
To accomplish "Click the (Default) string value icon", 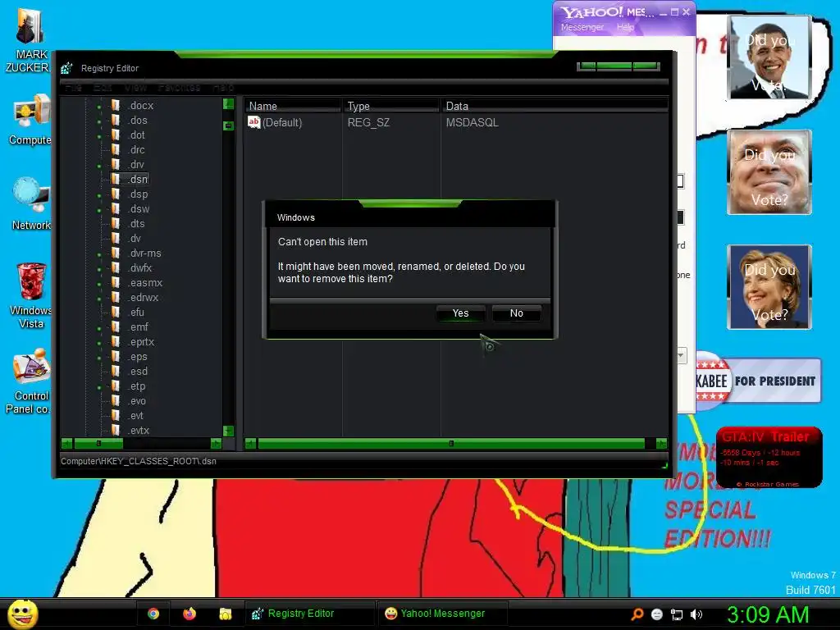I will pos(253,122).
